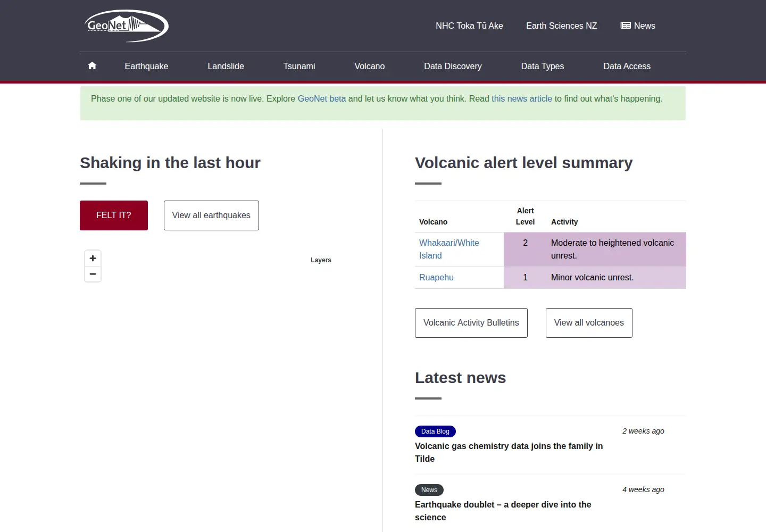
Task: Open 'this news article' link
Action: pos(522,98)
